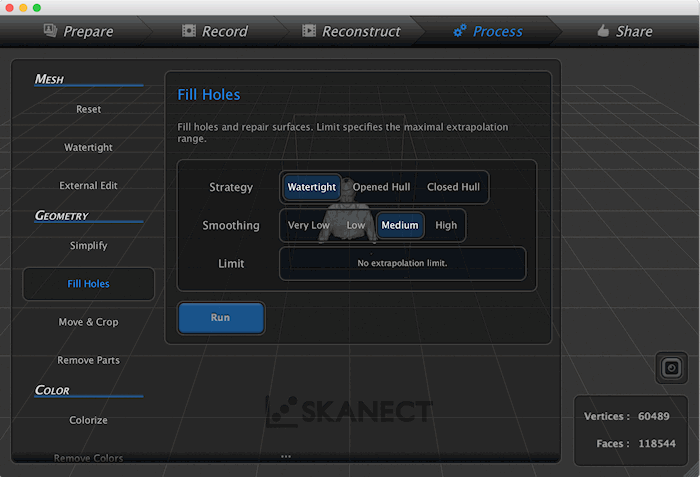Set Smoothing to Low

[x=356, y=226]
